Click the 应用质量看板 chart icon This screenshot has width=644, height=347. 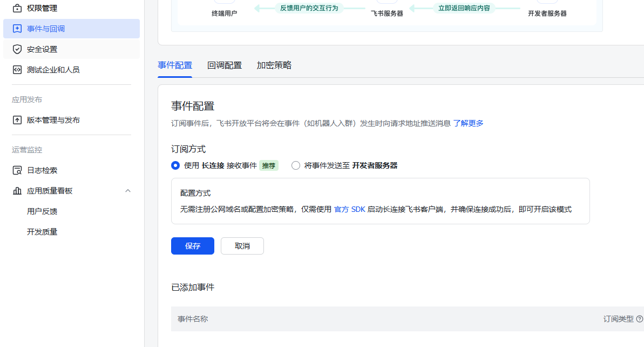(x=17, y=191)
